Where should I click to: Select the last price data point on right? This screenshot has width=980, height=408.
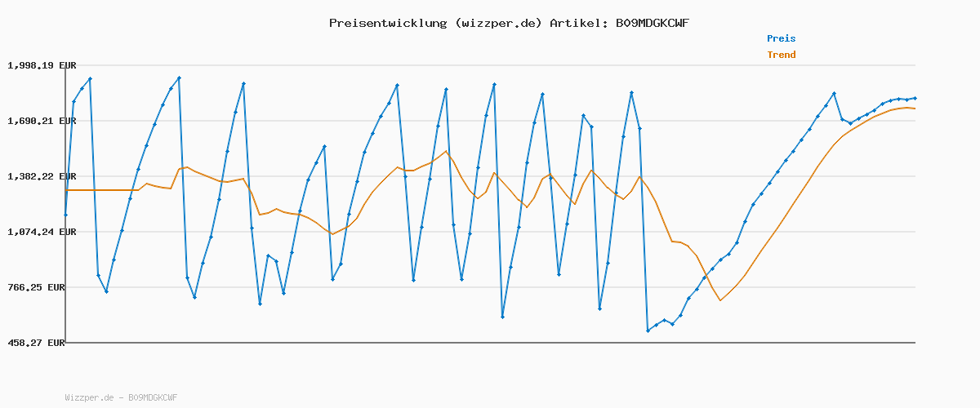pyautogui.click(x=915, y=98)
